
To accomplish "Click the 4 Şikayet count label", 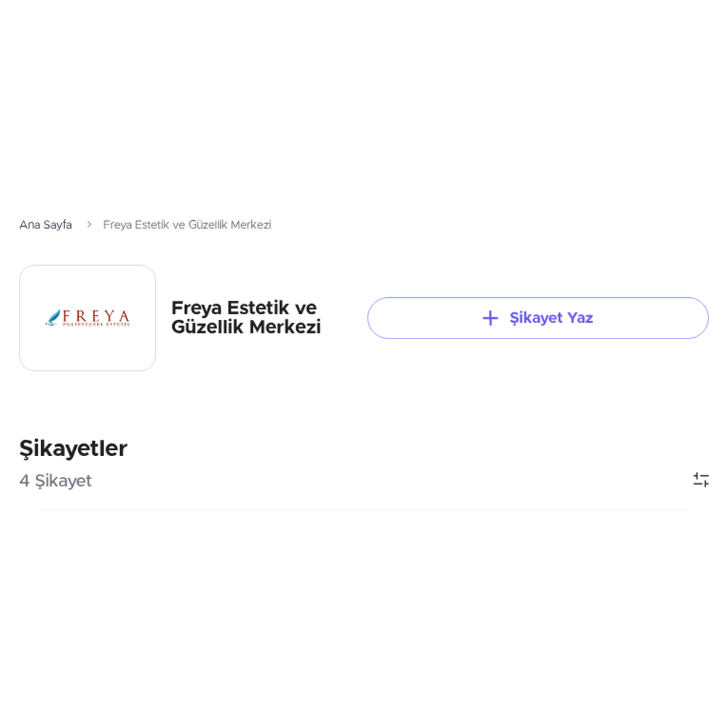I will coord(55,480).
